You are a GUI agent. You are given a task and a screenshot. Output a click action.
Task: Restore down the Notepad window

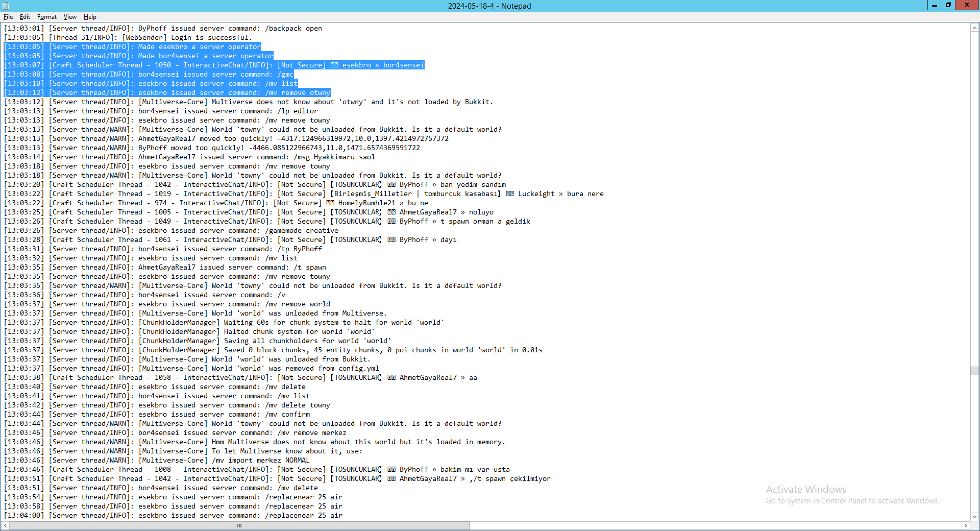(x=948, y=5)
